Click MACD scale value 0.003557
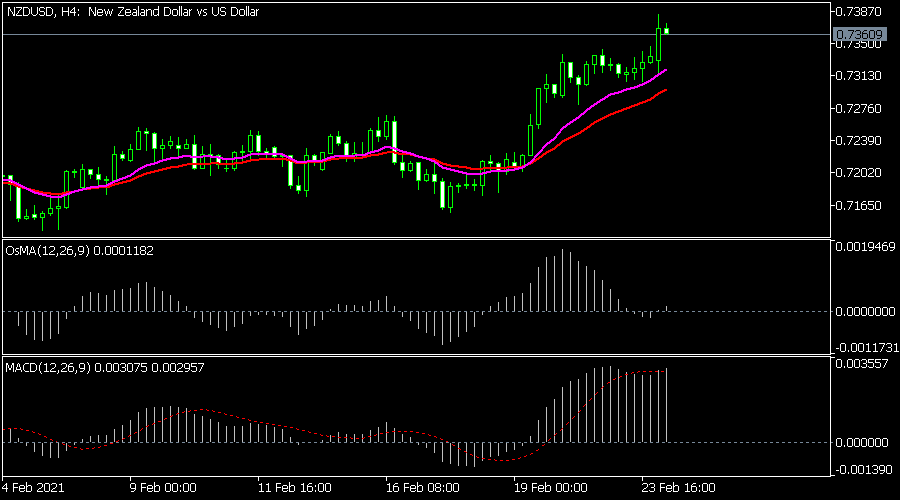 click(862, 364)
